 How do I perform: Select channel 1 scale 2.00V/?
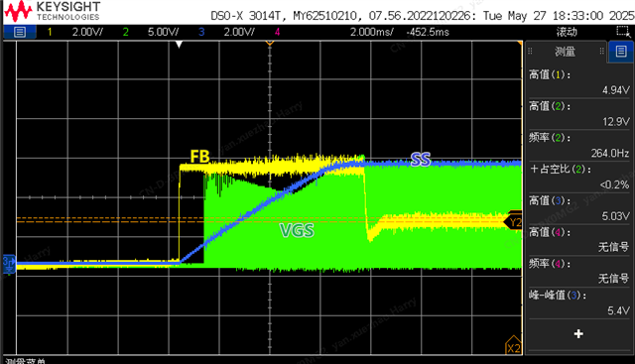[x=87, y=32]
